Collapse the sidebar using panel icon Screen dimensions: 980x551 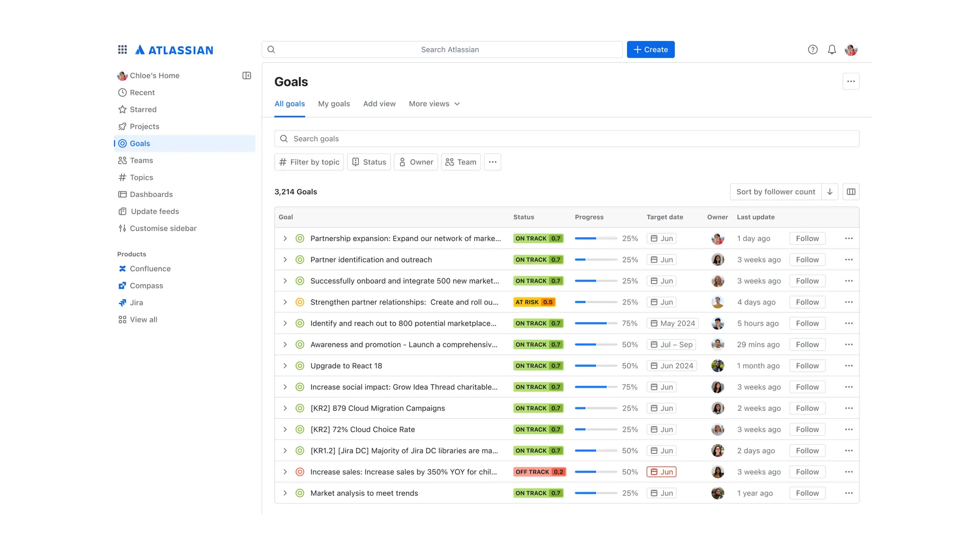pyautogui.click(x=246, y=76)
